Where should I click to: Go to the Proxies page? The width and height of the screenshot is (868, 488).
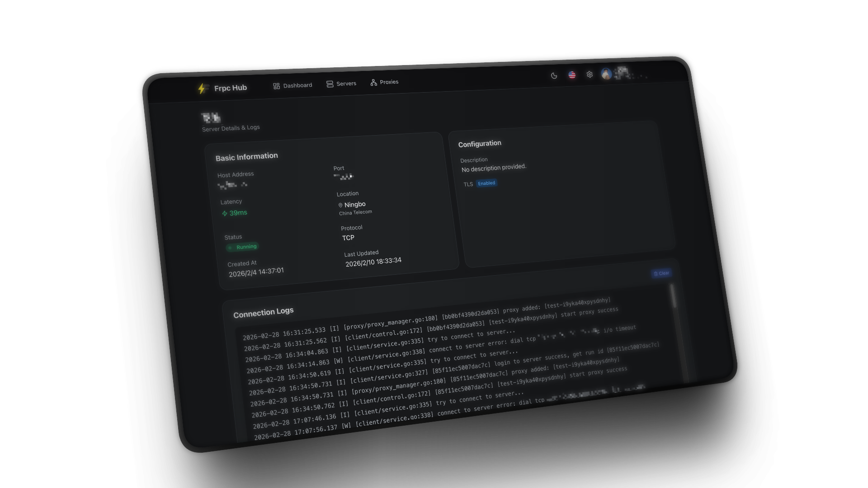384,82
